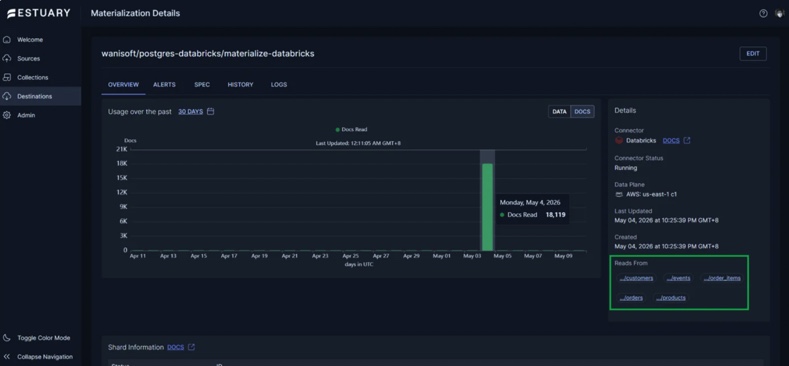Click the EDIT button
Image resolution: width=789 pixels, height=366 pixels.
tap(753, 54)
